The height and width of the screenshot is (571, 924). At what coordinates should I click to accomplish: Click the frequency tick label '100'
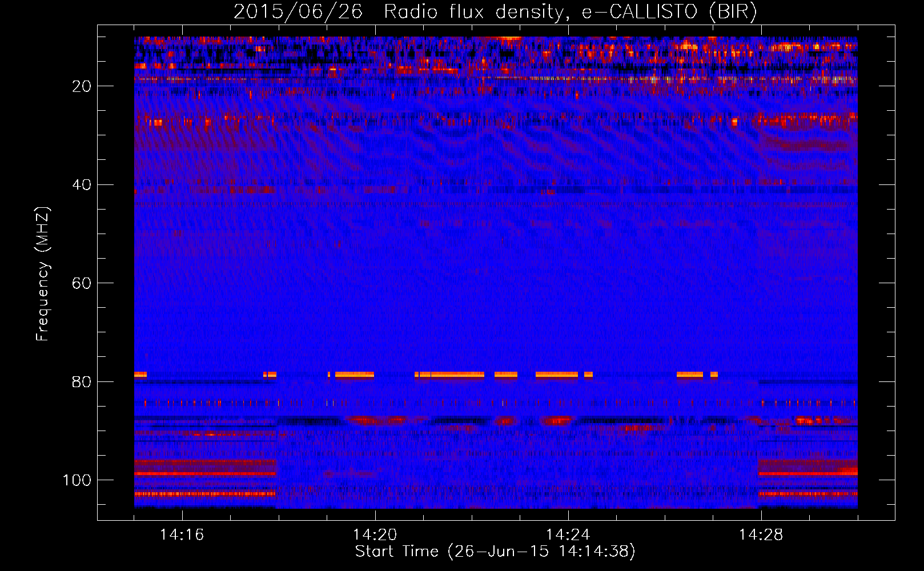77,480
